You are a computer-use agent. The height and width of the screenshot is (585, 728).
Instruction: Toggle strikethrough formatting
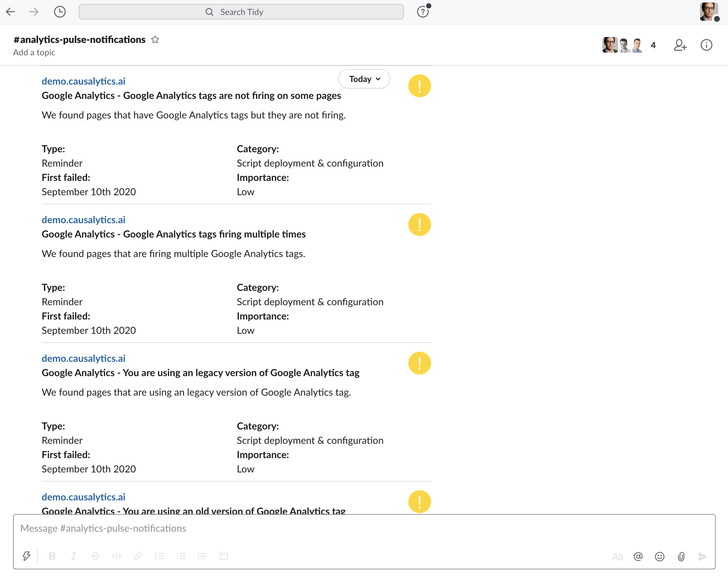tap(95, 556)
